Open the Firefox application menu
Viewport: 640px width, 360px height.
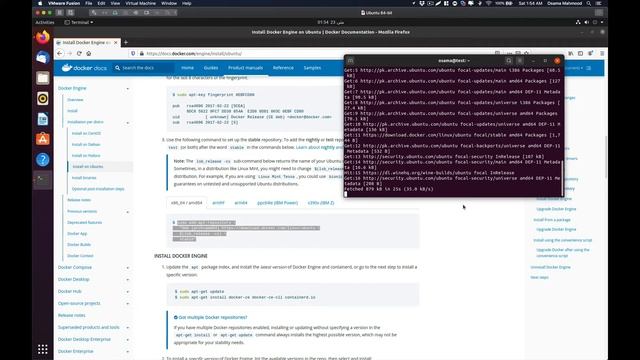(602, 53)
